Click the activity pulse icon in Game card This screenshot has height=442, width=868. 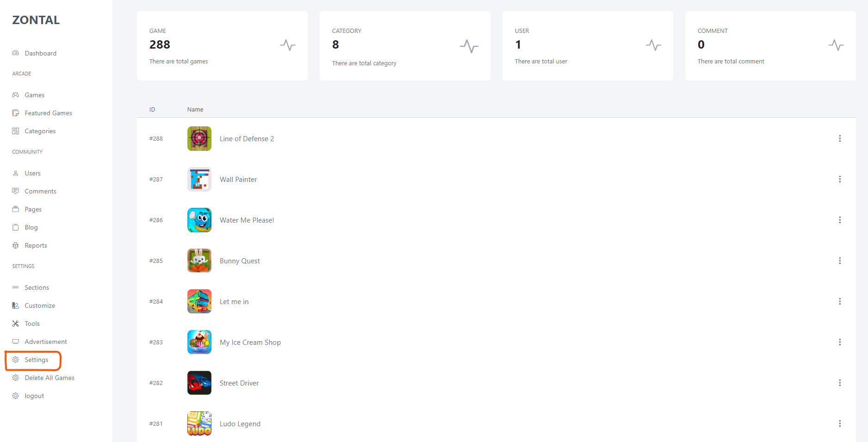(287, 45)
